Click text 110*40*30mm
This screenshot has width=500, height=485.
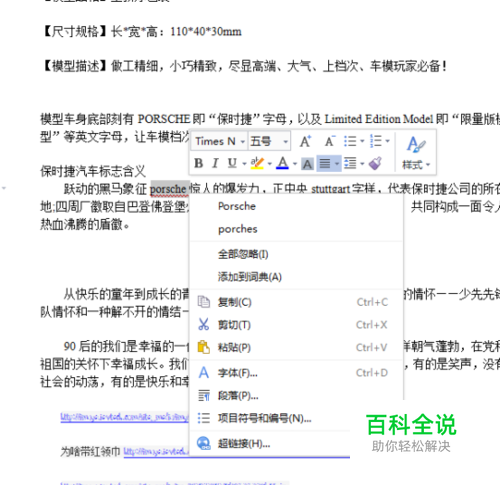point(206,32)
